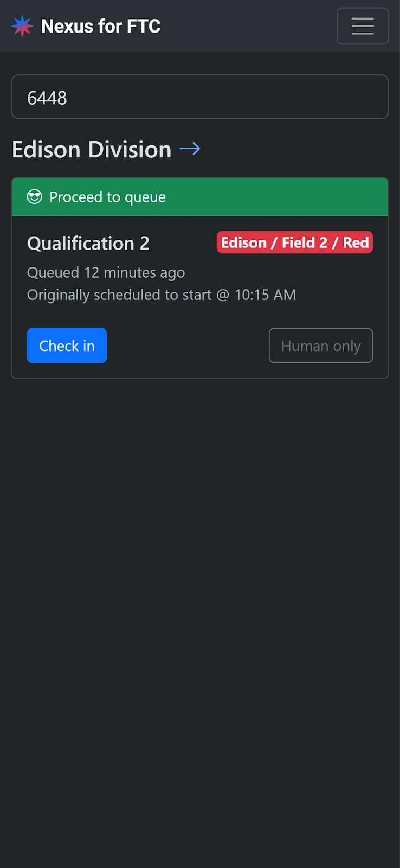Select the Qualification 2 match title
400x868 pixels.
click(88, 243)
